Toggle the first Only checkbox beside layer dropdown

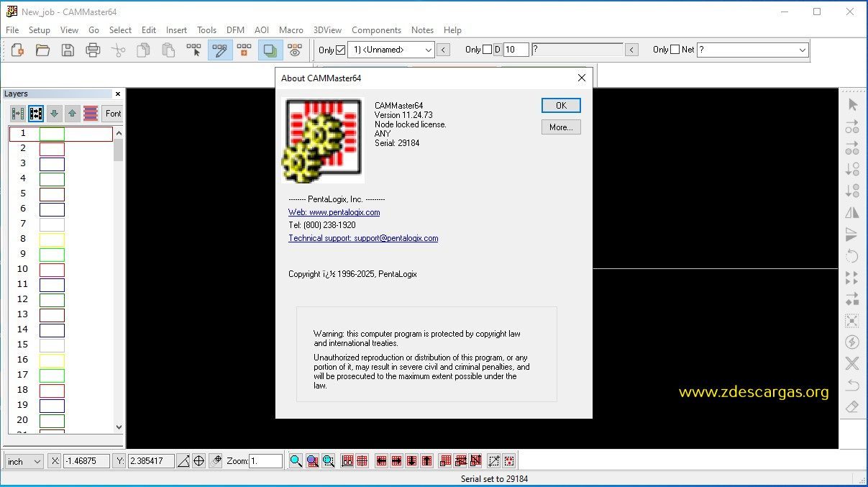click(x=341, y=50)
